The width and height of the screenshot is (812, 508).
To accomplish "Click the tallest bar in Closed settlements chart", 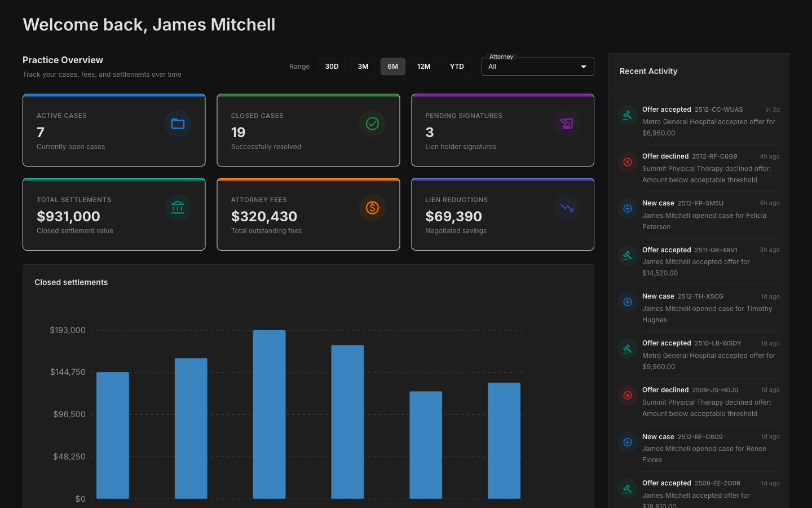I will (x=269, y=412).
